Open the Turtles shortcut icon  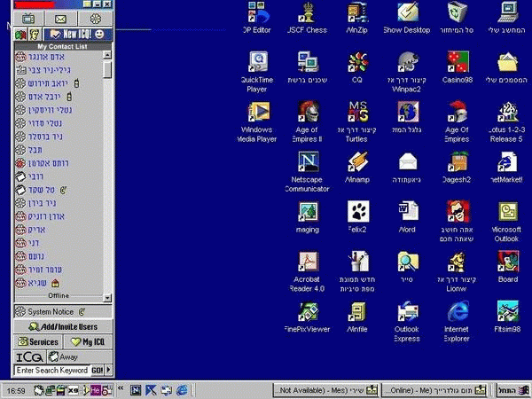357,122
